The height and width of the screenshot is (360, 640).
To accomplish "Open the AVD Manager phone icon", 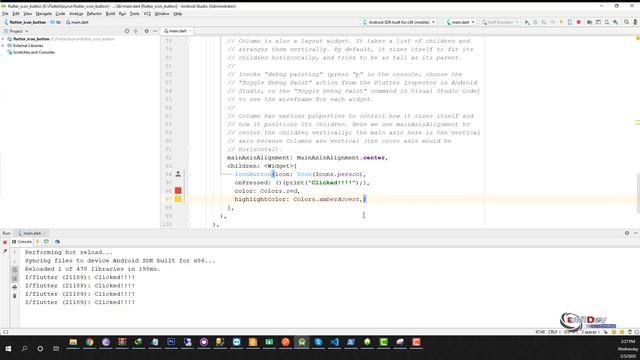I will (x=607, y=22).
